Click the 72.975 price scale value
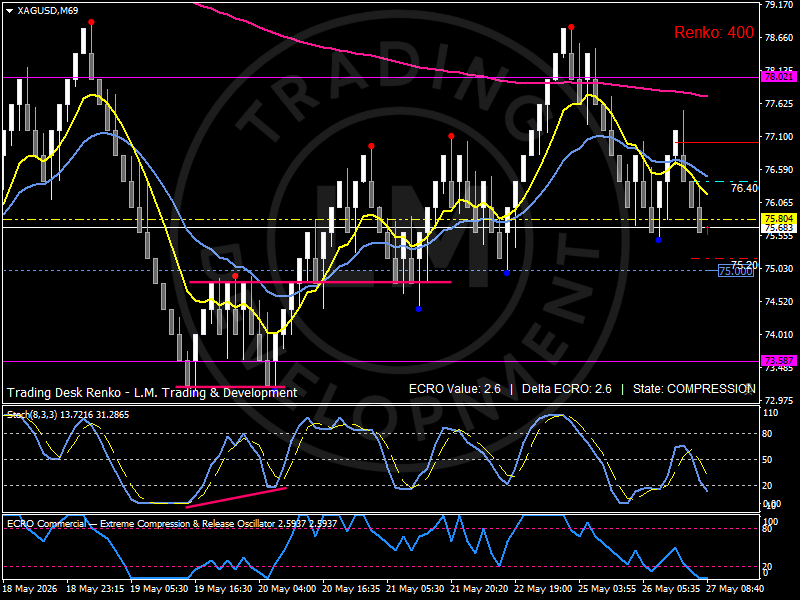800x600 pixels. (x=779, y=400)
